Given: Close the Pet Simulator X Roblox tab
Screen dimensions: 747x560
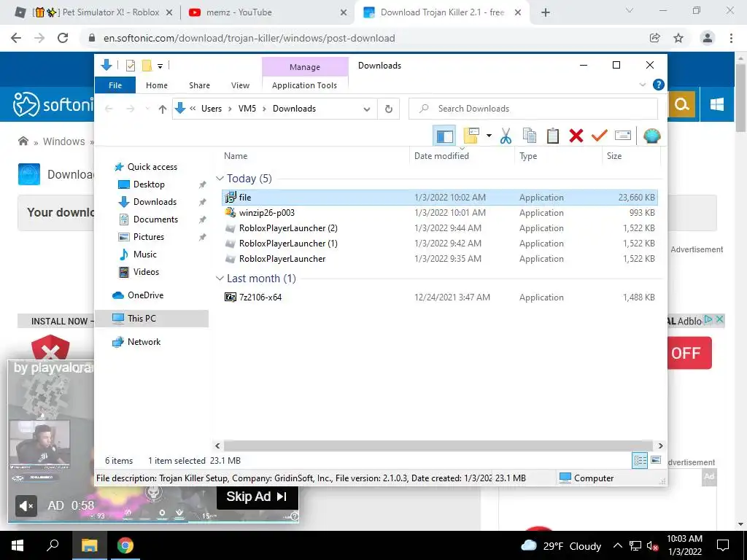Looking at the screenshot, I should point(169,13).
